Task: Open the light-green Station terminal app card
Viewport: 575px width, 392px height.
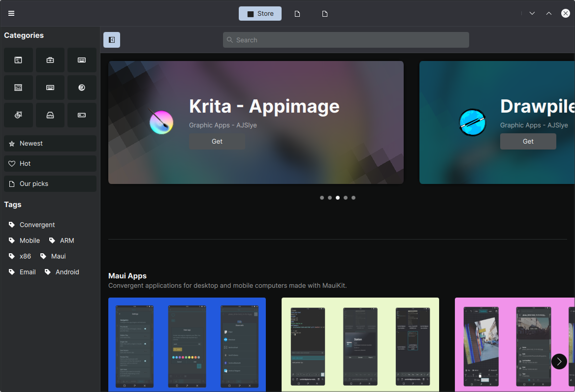Action: click(360, 345)
